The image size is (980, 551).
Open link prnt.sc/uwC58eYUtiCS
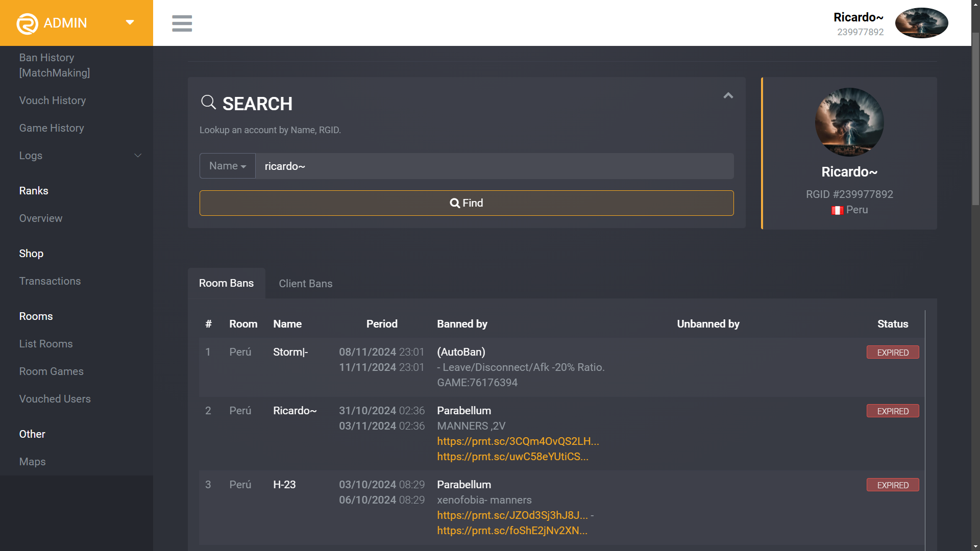tap(512, 457)
